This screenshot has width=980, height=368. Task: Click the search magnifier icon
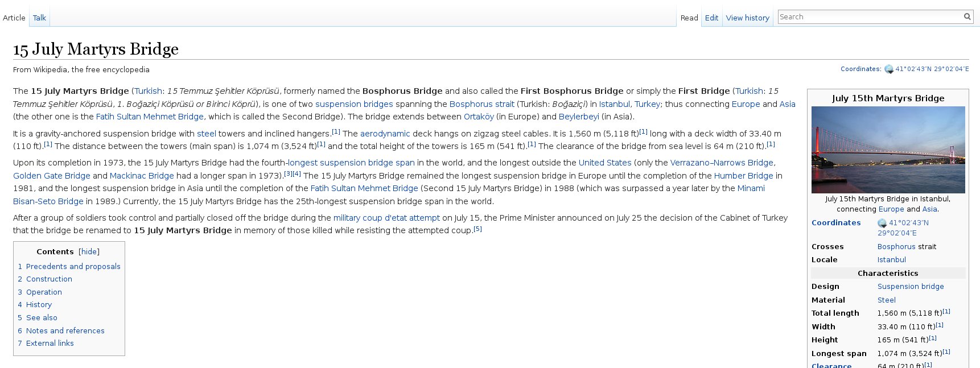pyautogui.click(x=967, y=17)
